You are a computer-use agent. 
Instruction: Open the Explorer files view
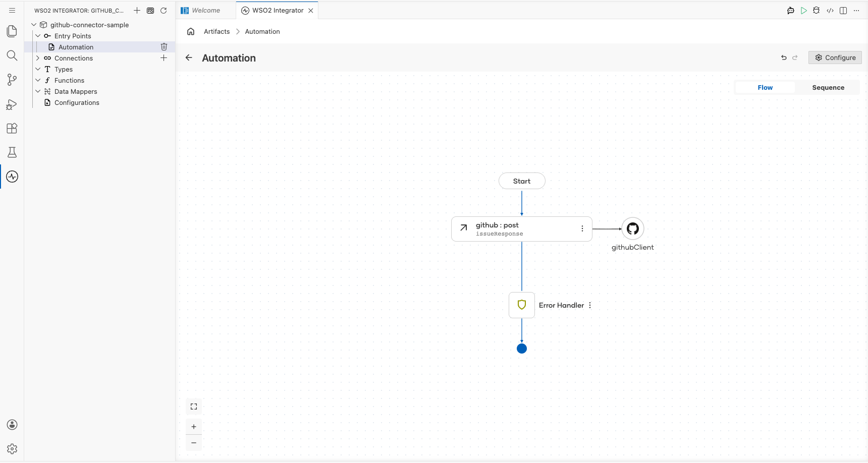pos(12,31)
